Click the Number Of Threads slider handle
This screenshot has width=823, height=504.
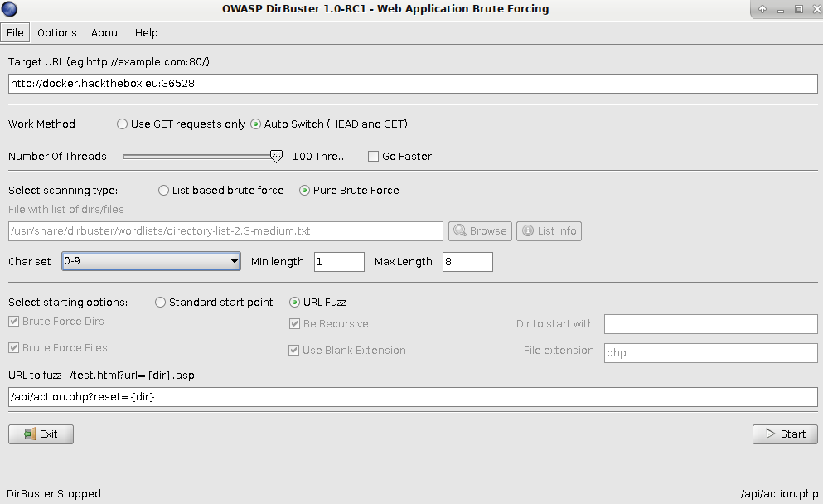click(276, 156)
